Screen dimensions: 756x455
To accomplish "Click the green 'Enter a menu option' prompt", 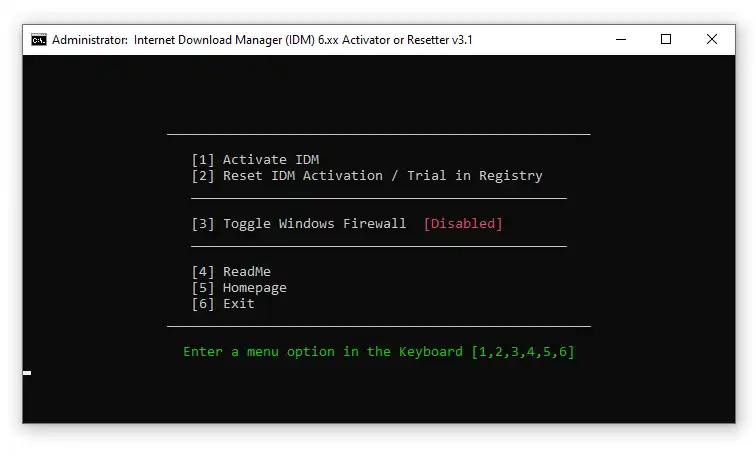I will [379, 352].
